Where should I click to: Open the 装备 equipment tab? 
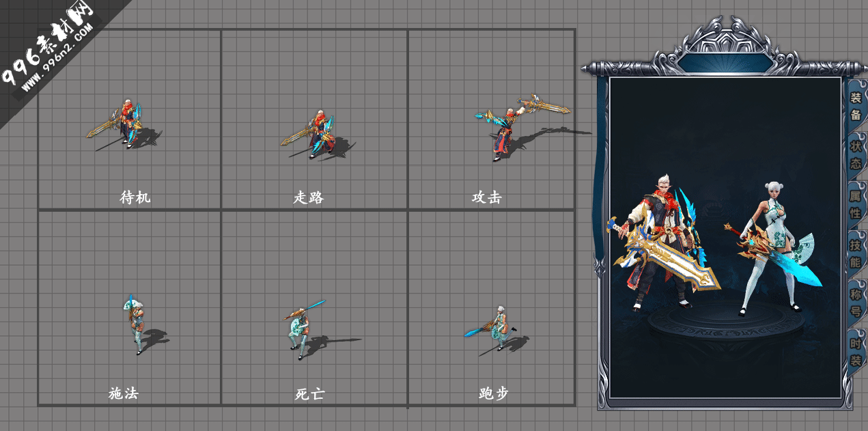(x=856, y=106)
